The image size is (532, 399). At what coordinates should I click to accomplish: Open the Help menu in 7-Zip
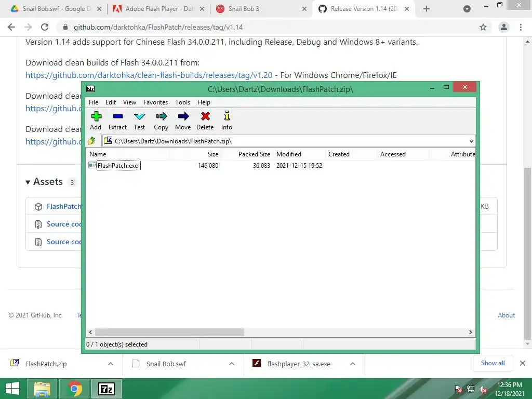[204, 102]
